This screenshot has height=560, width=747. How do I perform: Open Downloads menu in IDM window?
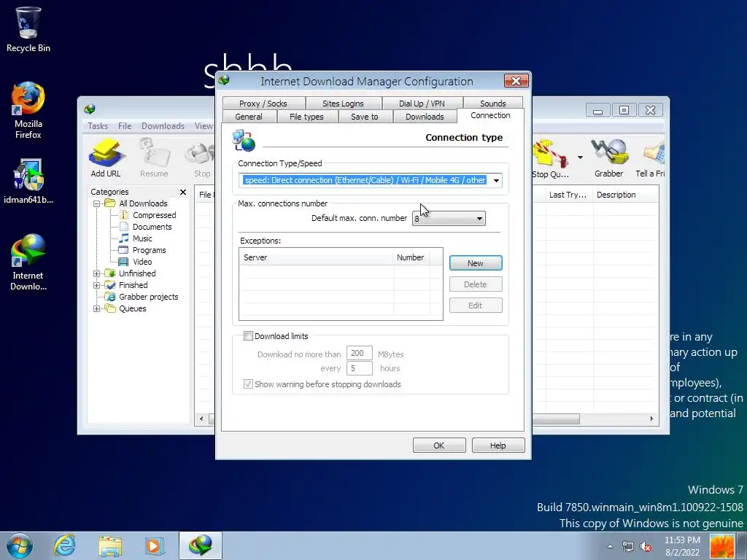coord(163,126)
